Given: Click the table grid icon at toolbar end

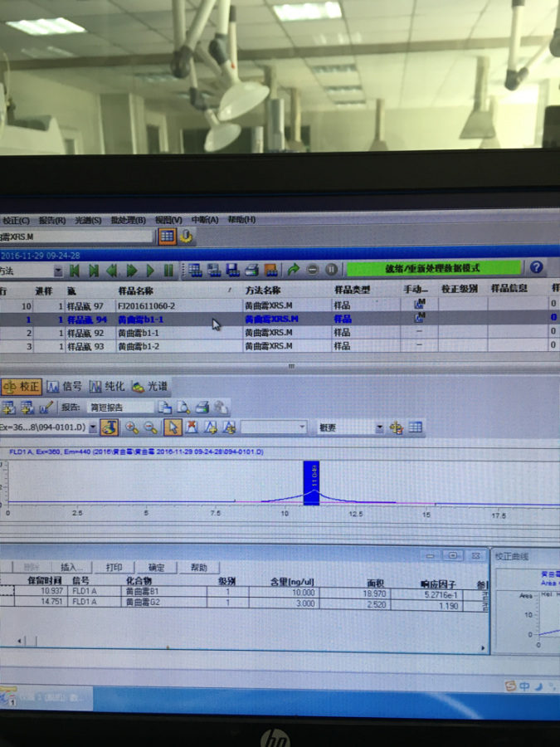Looking at the screenshot, I should (416, 427).
